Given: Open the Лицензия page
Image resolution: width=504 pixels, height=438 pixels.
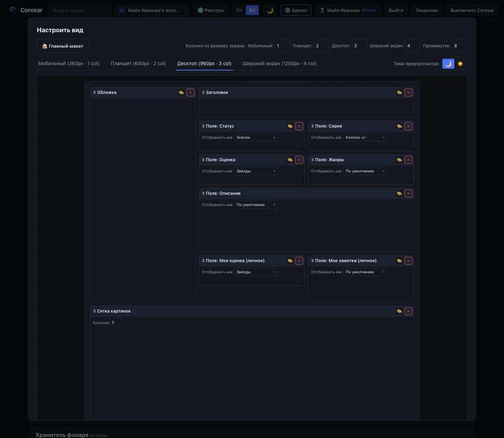Looking at the screenshot, I should (x=427, y=10).
